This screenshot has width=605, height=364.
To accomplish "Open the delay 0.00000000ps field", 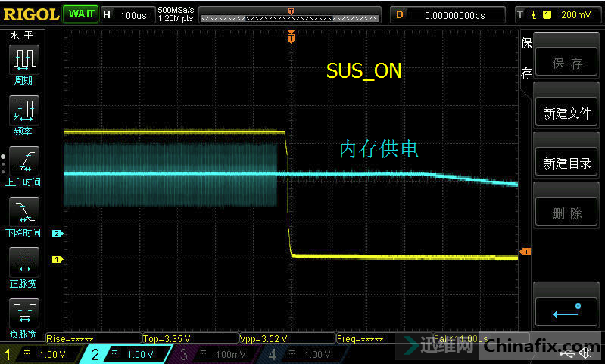I will (x=456, y=14).
